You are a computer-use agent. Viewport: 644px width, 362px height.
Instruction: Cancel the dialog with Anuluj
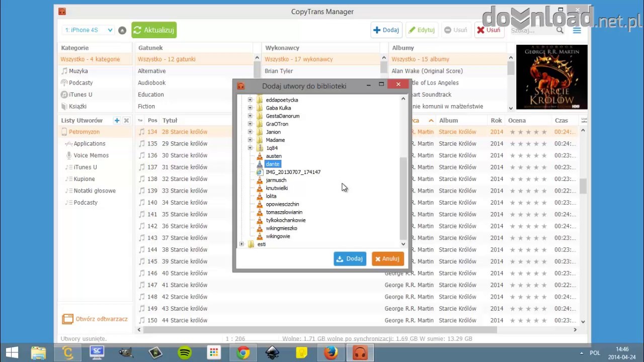[387, 259]
